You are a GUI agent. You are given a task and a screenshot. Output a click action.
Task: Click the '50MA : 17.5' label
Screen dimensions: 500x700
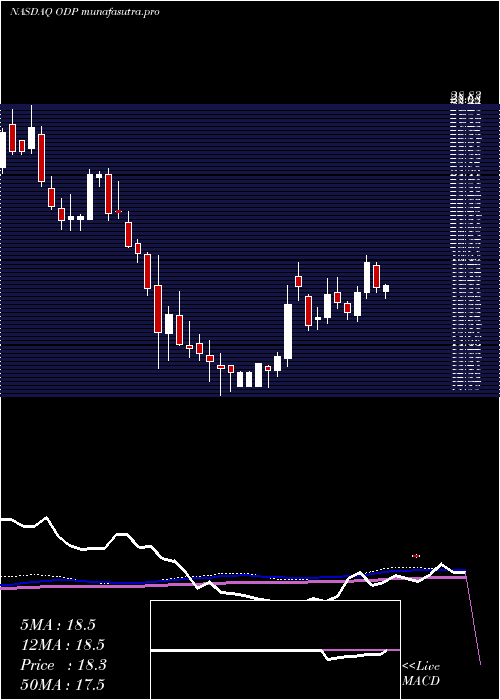[62, 685]
